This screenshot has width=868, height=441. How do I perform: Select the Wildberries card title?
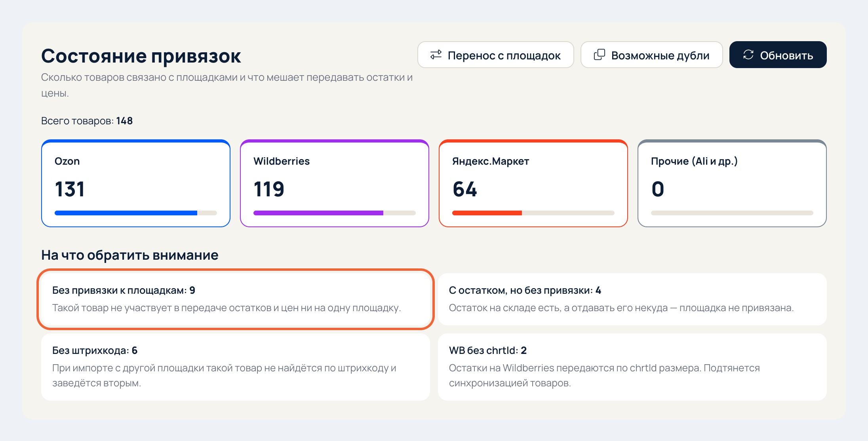pyautogui.click(x=282, y=161)
